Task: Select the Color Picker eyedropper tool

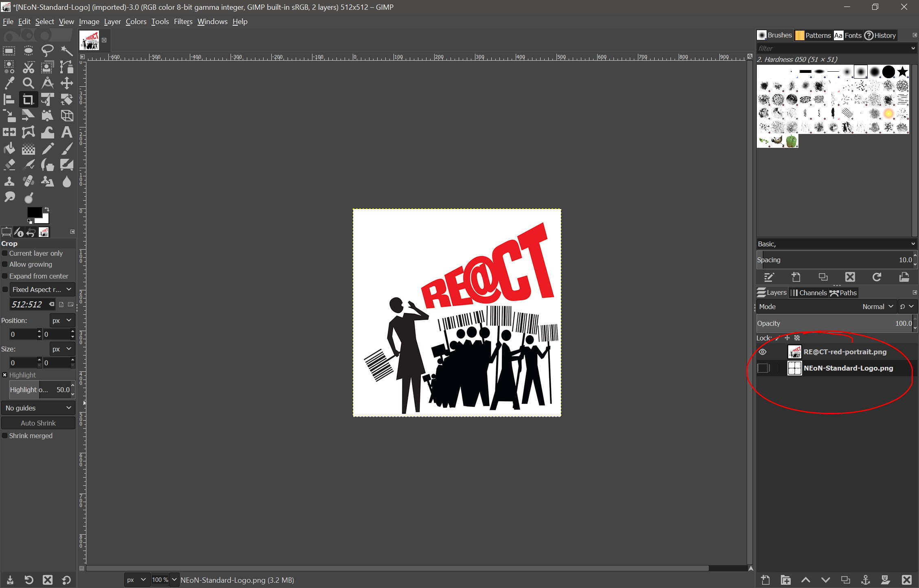Action: click(9, 83)
